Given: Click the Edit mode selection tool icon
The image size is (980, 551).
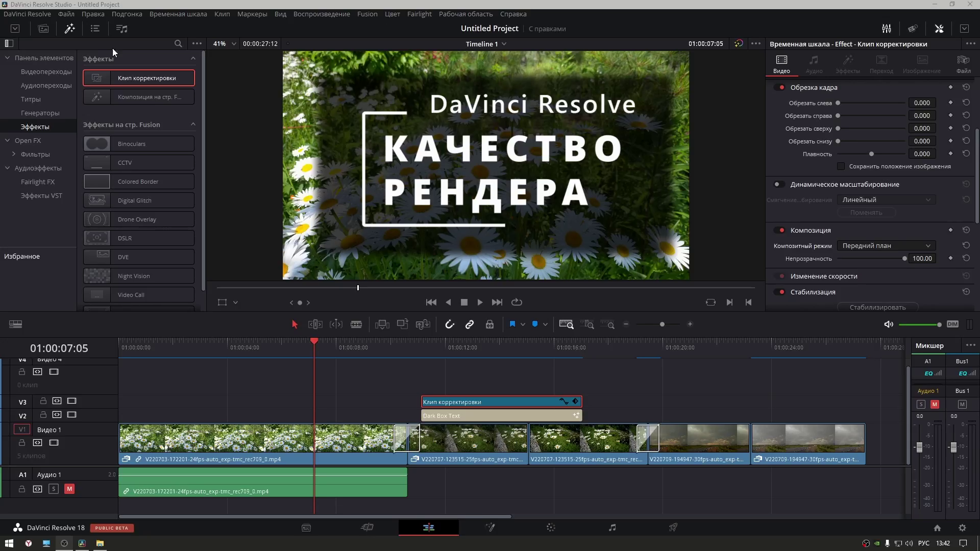Looking at the screenshot, I should click(x=294, y=324).
